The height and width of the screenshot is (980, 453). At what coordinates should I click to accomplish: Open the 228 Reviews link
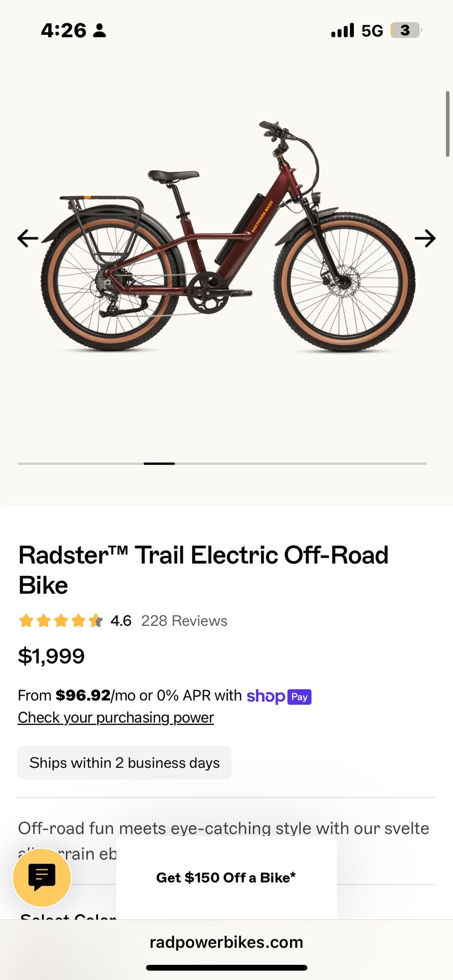pos(184,621)
